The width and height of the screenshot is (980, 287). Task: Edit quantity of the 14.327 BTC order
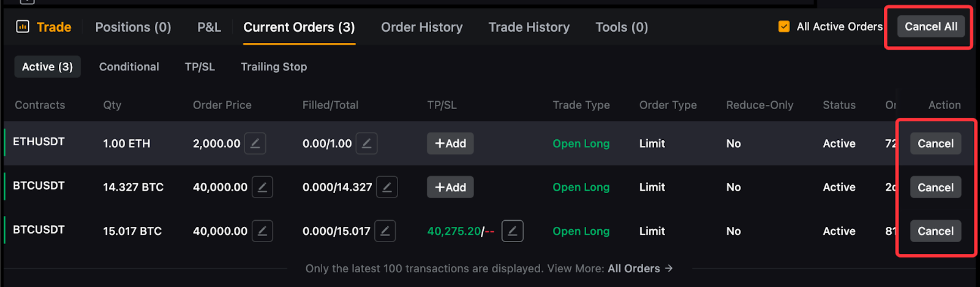coord(386,187)
